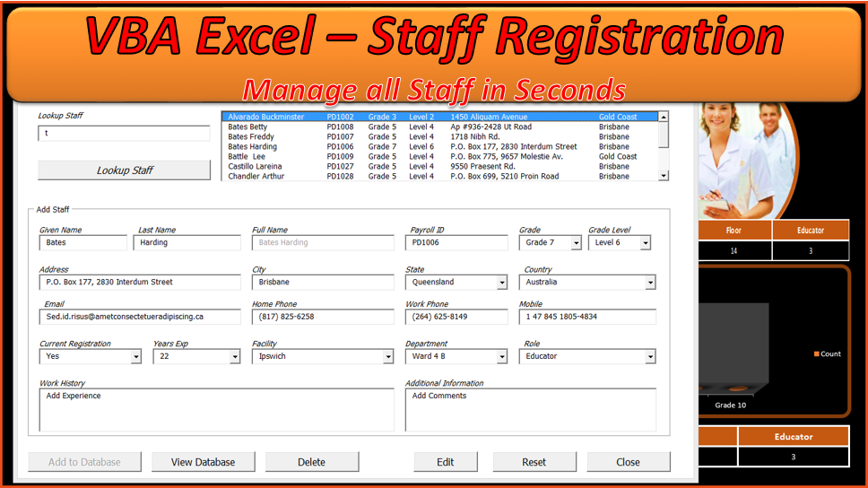Open the Role dropdown
This screenshot has height=488, width=868.
tap(650, 357)
